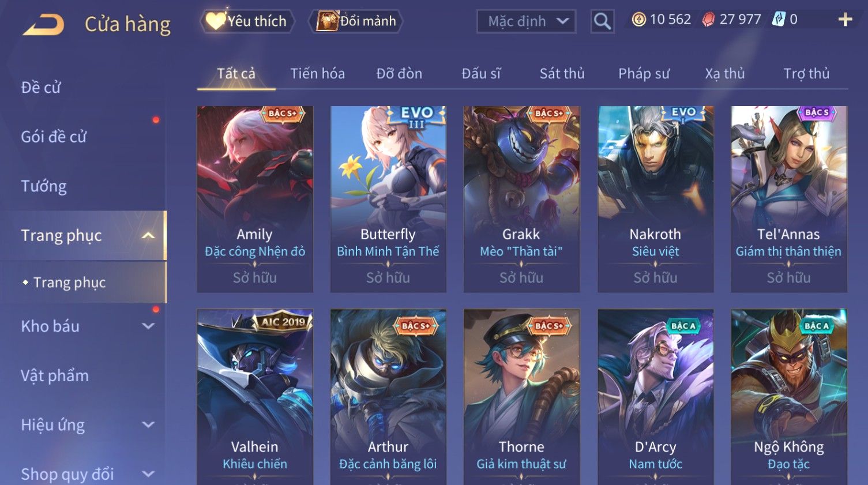Image resolution: width=868 pixels, height=485 pixels.
Task: Go to Tướng in the sidebar
Action: 44,186
